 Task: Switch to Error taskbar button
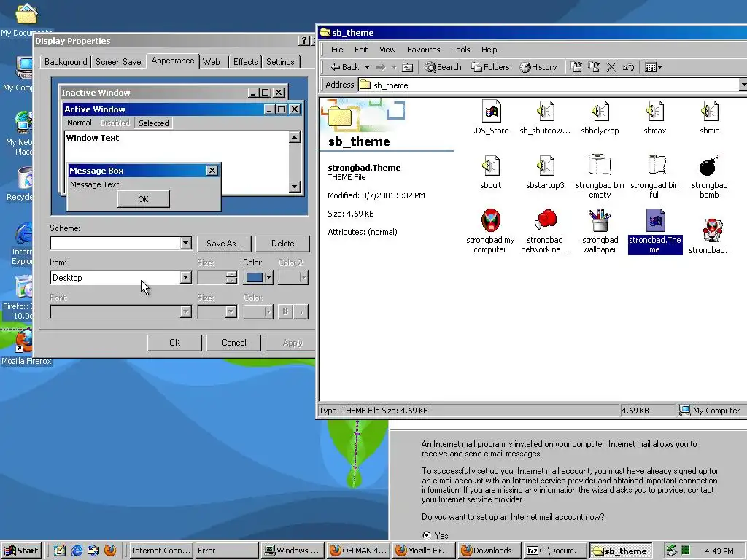(x=227, y=551)
